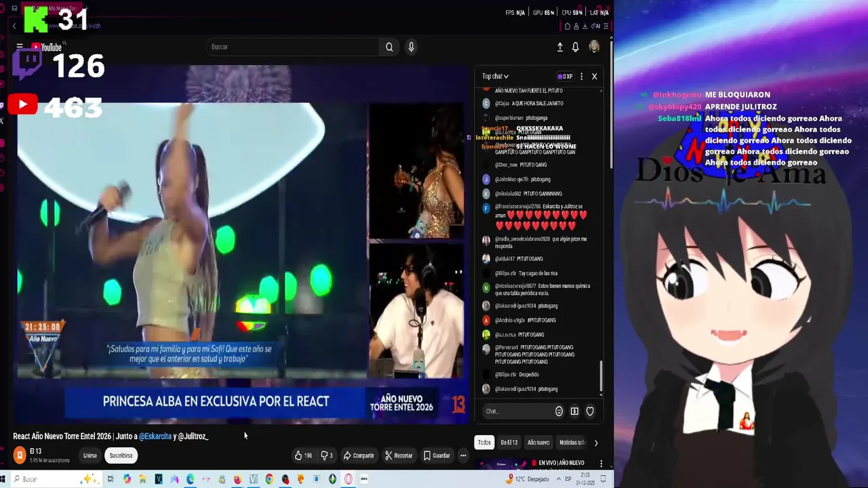Click the Suscribirse button
The height and width of the screenshot is (488, 868).
pyautogui.click(x=121, y=455)
